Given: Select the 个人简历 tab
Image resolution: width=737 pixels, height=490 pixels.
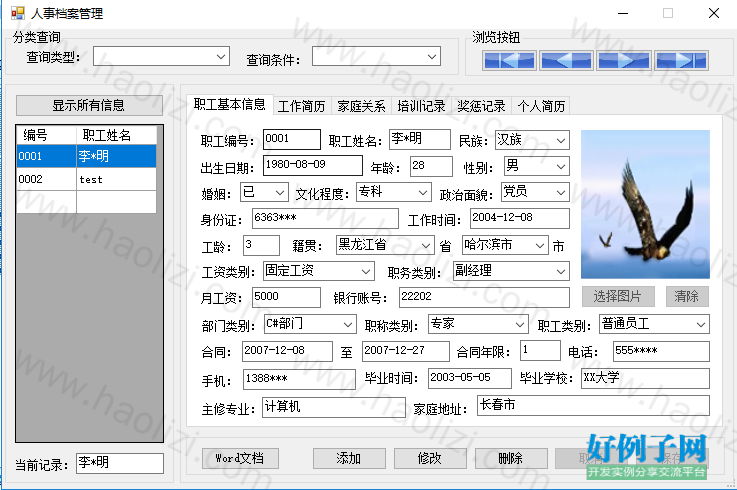Looking at the screenshot, I should 541,106.
